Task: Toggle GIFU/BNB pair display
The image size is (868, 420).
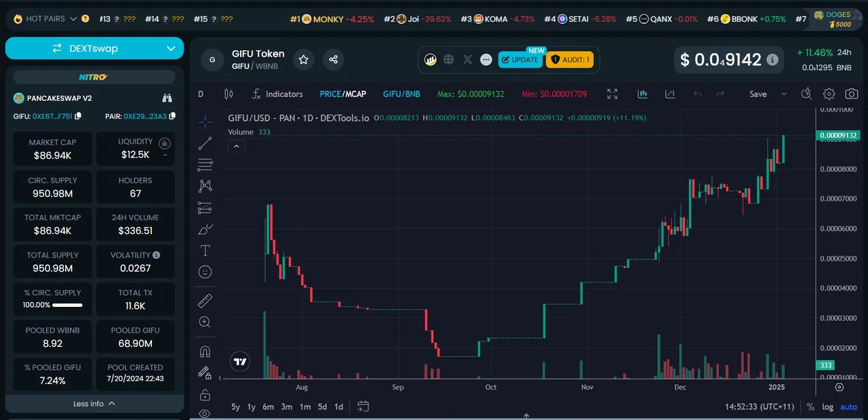Action: pos(401,94)
